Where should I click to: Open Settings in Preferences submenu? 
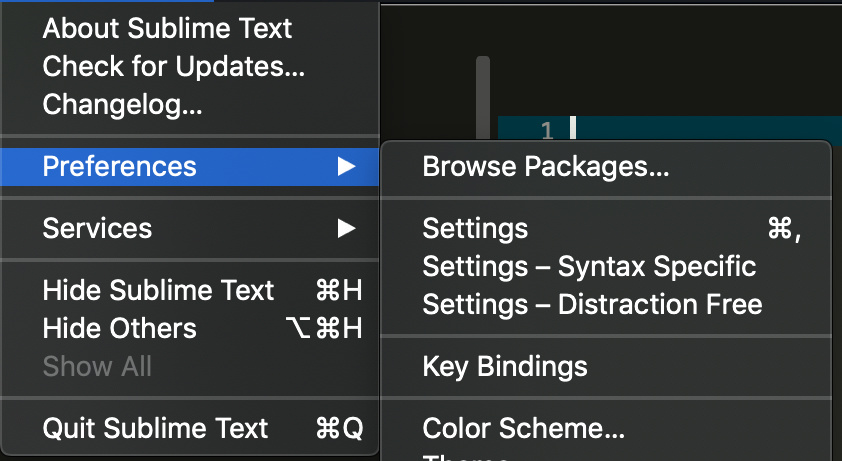[476, 229]
